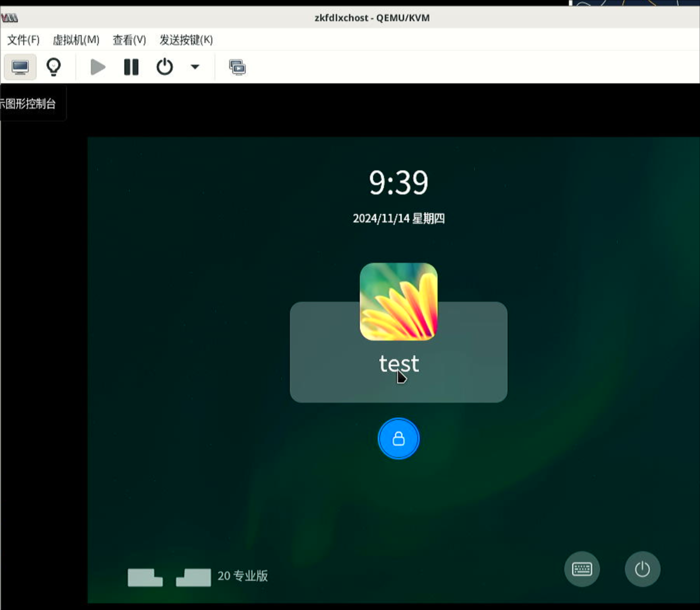Show the graphical console monitor view

20,67
